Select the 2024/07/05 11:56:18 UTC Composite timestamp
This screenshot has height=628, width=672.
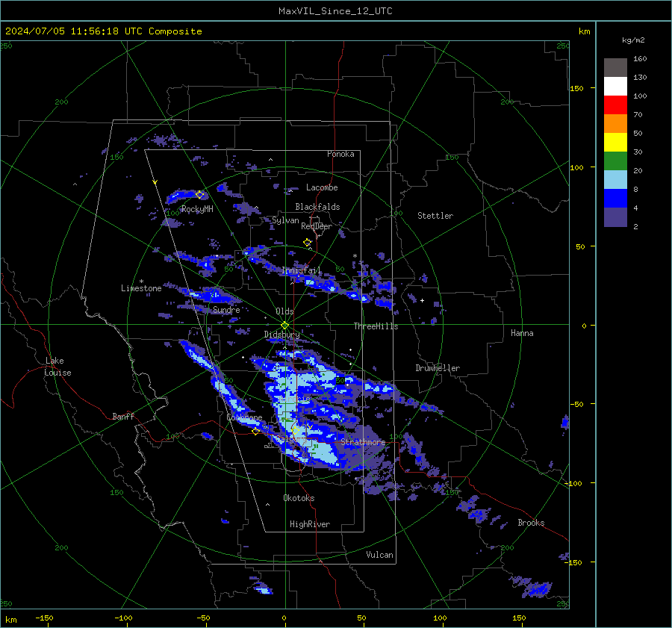pyautogui.click(x=103, y=31)
